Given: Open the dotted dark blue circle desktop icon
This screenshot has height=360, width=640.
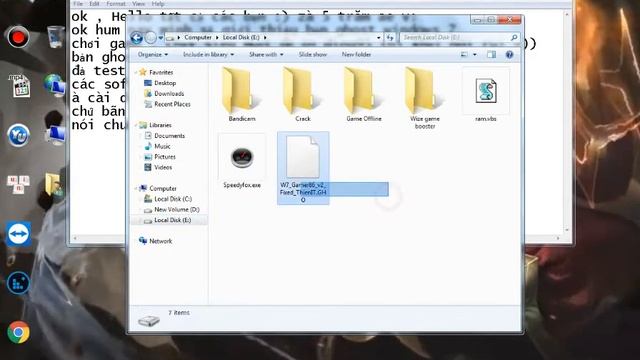Looking at the screenshot, I should [x=18, y=283].
